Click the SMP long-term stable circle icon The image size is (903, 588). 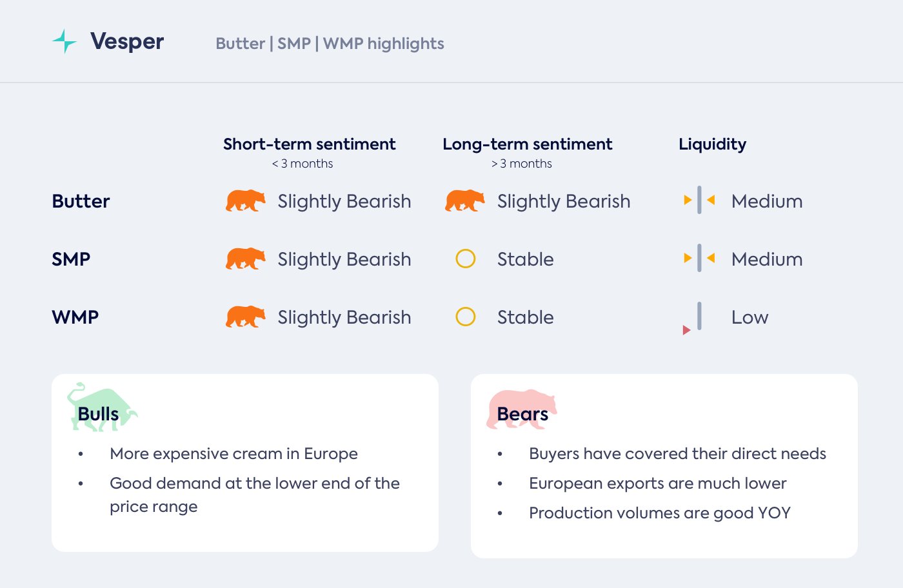point(465,259)
